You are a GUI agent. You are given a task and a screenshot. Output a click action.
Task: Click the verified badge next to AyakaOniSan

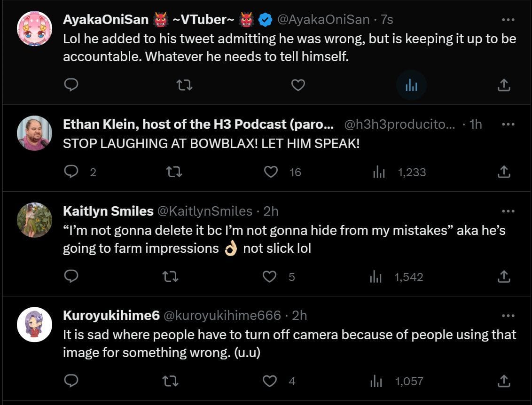pyautogui.click(x=266, y=19)
